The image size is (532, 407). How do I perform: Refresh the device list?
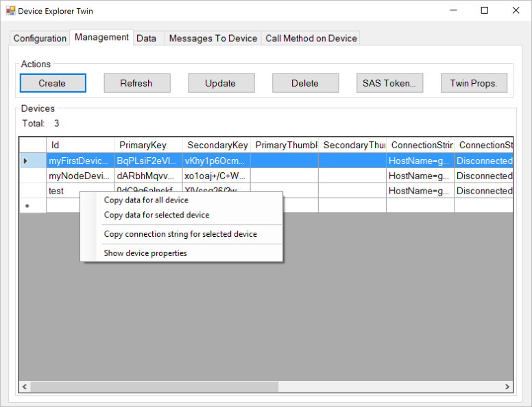[x=137, y=83]
